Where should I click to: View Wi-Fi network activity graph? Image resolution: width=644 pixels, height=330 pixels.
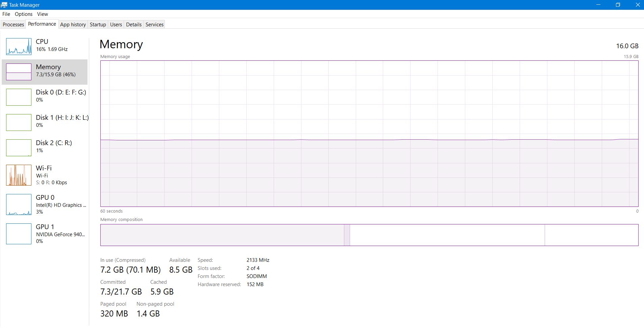pos(19,175)
